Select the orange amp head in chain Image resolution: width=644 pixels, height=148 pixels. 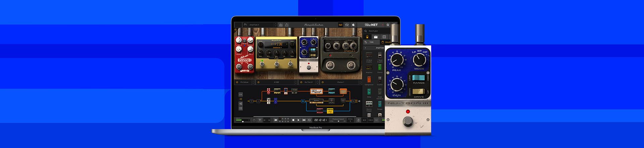coord(317,91)
